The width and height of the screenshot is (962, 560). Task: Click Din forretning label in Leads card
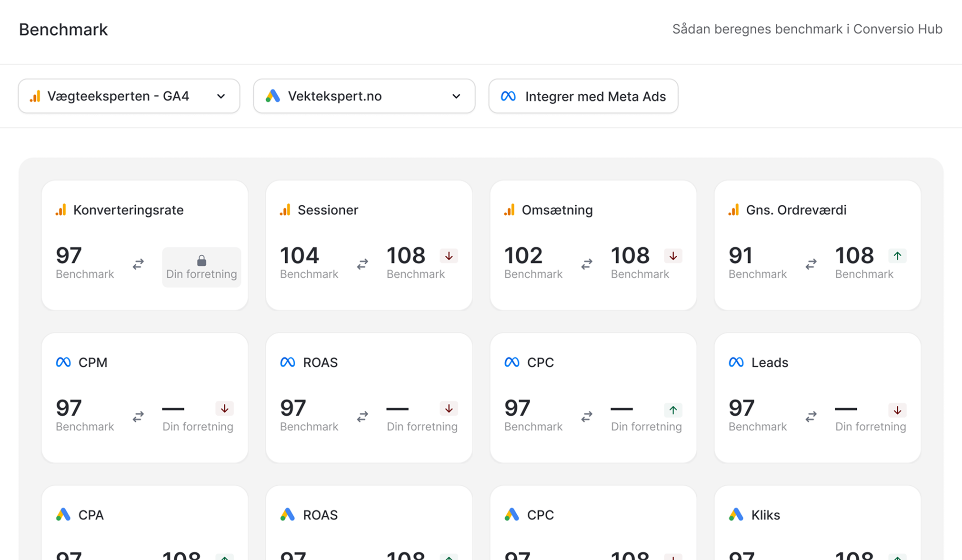point(871,427)
